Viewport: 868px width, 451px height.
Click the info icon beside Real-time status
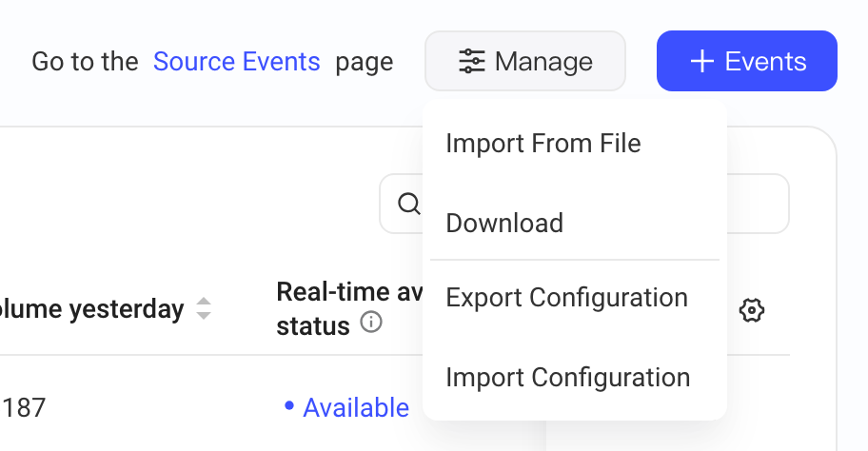point(371,322)
